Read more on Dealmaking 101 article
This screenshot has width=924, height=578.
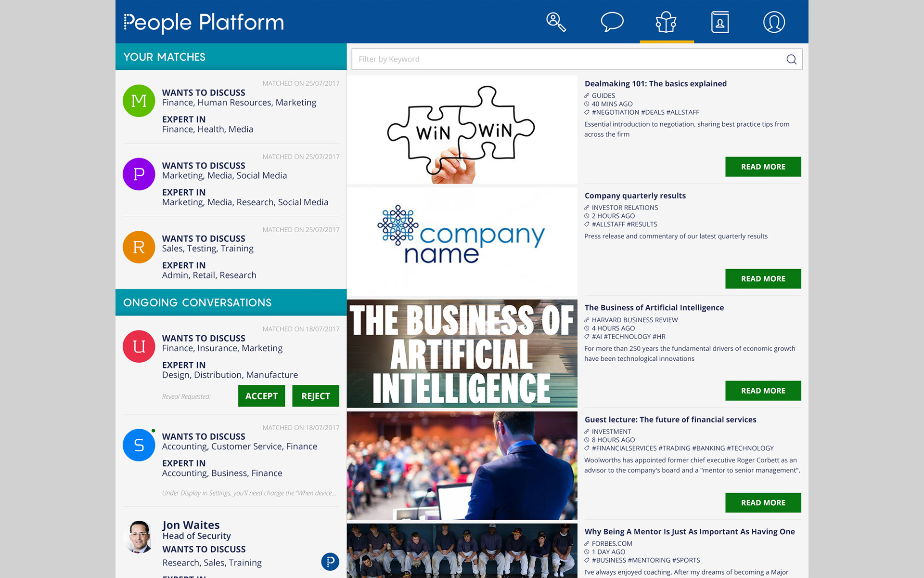point(763,167)
